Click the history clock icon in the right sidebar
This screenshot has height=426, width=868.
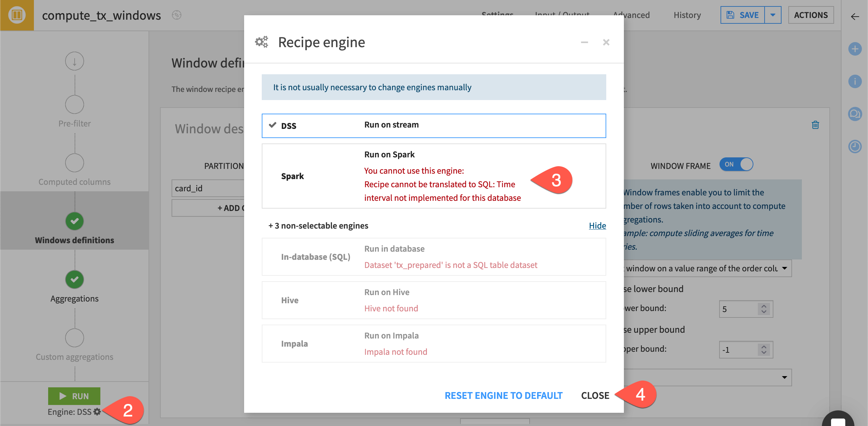coord(855,147)
